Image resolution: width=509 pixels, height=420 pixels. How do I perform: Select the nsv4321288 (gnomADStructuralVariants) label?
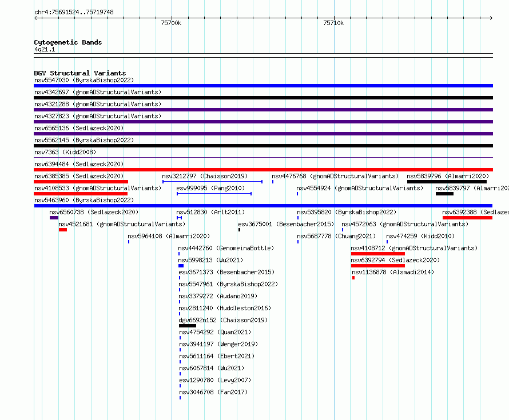98,104
